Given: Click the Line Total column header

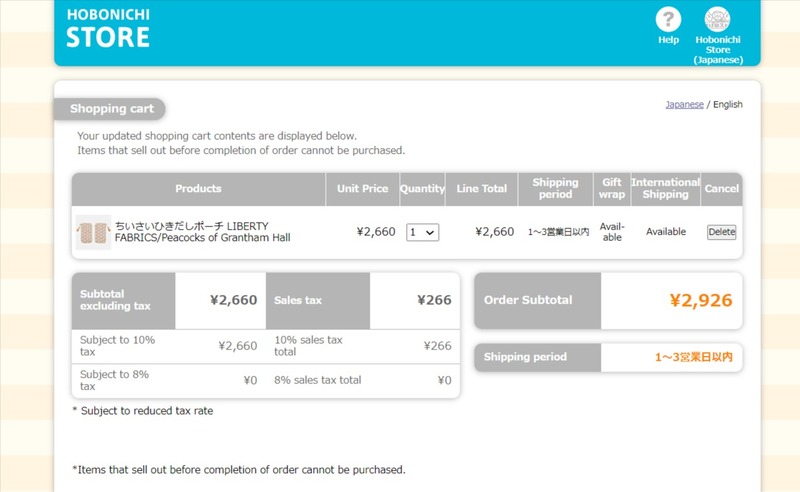Looking at the screenshot, I should pos(482,189).
